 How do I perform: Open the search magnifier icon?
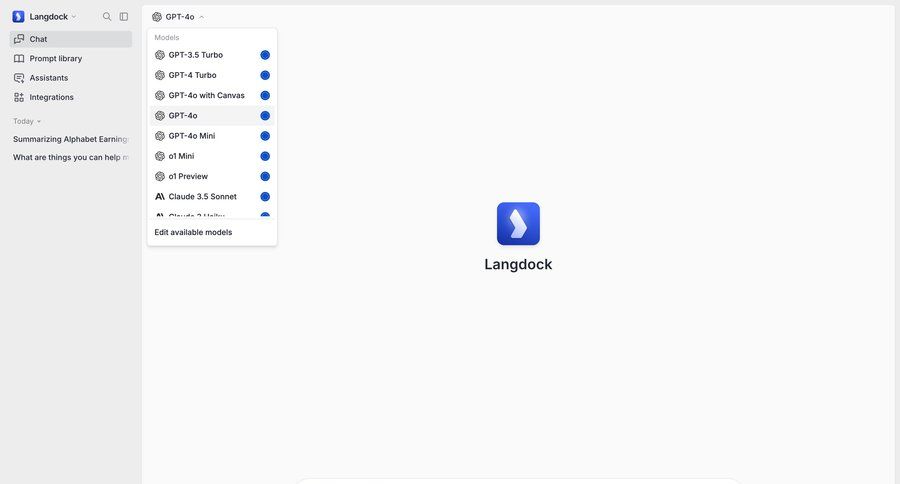coord(107,17)
